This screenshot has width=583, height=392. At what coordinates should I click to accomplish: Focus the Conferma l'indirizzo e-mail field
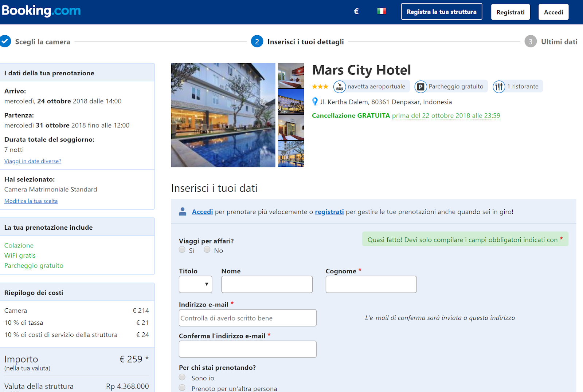pos(248,349)
